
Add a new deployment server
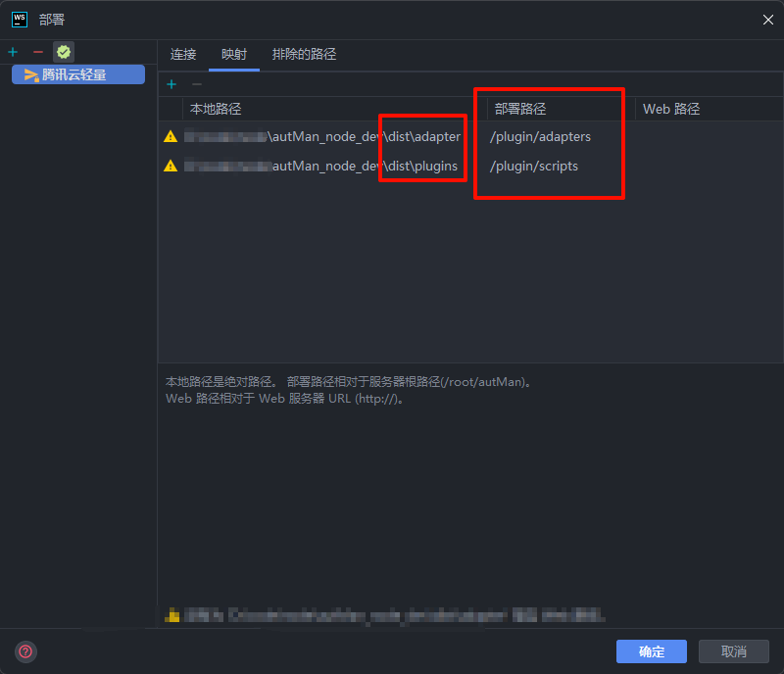point(13,52)
